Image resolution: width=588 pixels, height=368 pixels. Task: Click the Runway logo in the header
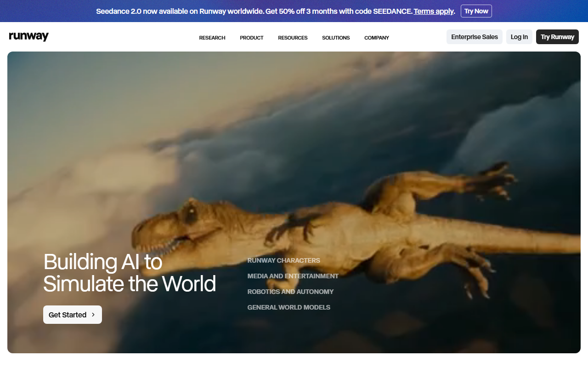coord(28,37)
